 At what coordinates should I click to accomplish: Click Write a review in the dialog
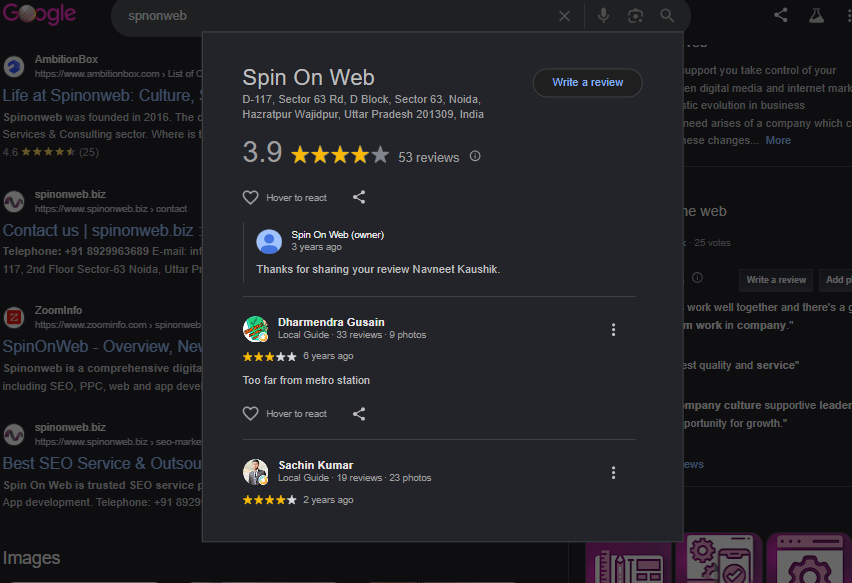pyautogui.click(x=587, y=83)
